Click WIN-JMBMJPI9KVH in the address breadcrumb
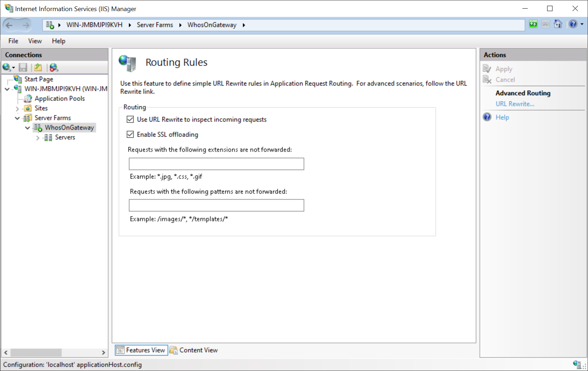Viewport: 588px width, 371px height. tap(94, 25)
